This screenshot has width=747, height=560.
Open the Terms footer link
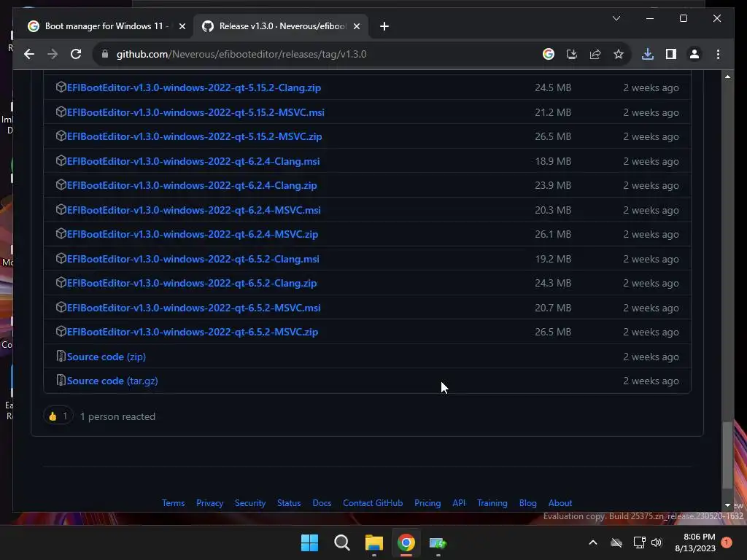[x=173, y=503]
